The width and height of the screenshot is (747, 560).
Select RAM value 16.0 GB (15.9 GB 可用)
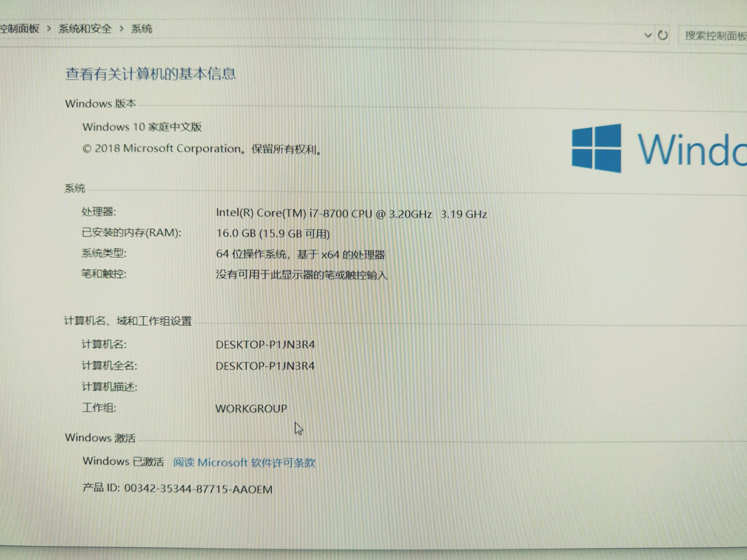[x=273, y=234]
